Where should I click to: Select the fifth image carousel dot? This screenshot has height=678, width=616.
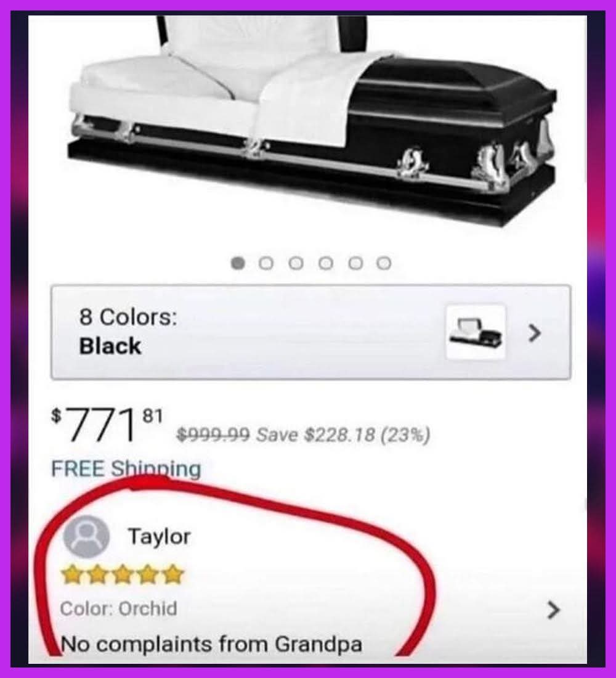(x=355, y=263)
